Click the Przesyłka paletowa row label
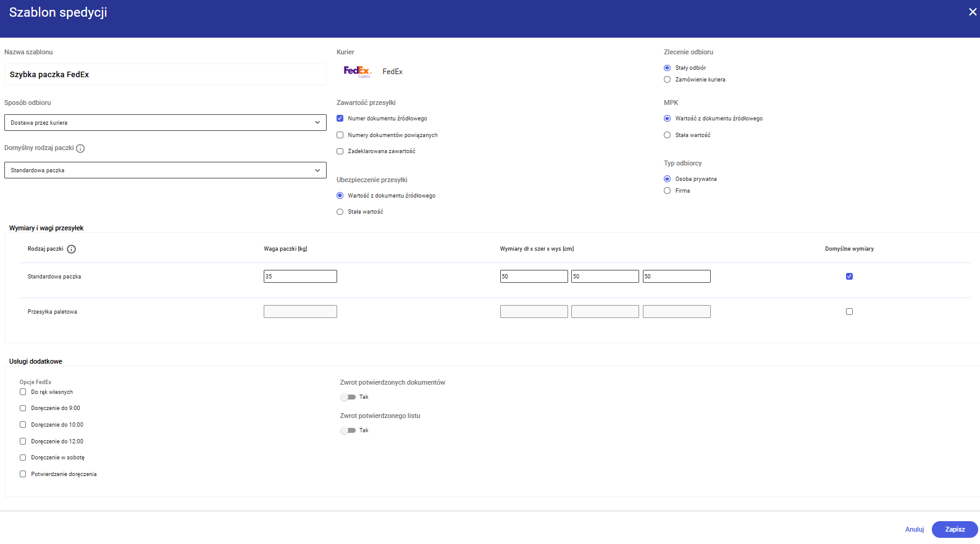This screenshot has height=544, width=980. [52, 312]
